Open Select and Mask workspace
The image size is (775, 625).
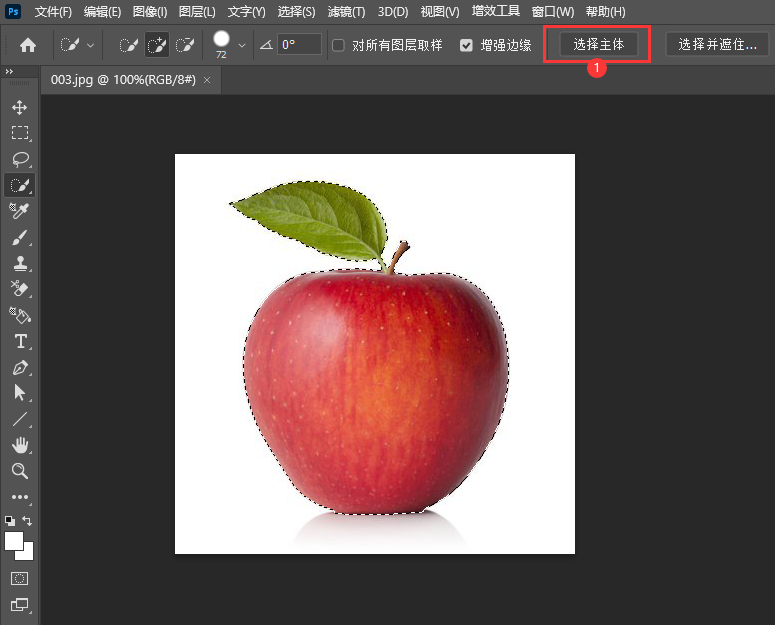717,44
